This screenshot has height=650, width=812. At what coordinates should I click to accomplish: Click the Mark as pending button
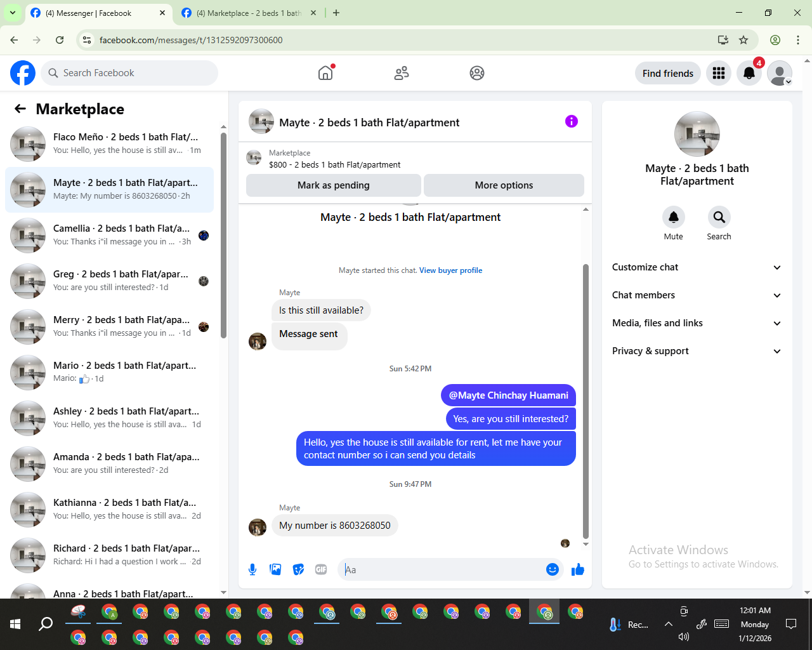coord(334,185)
